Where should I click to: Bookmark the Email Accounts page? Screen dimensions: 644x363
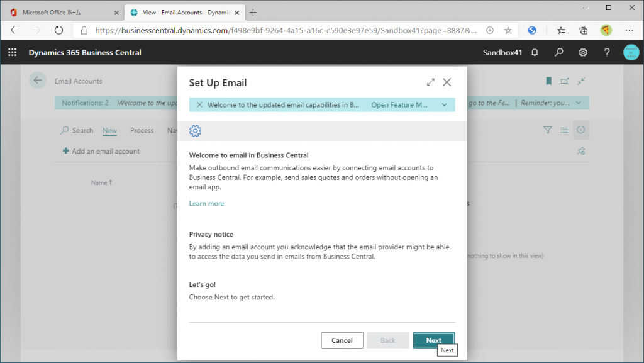(x=548, y=81)
